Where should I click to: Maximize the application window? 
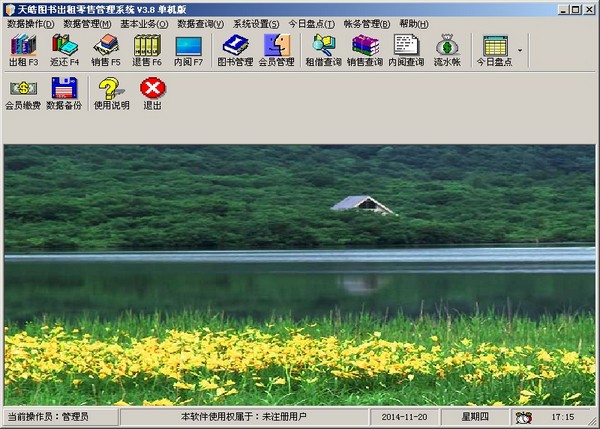point(576,10)
